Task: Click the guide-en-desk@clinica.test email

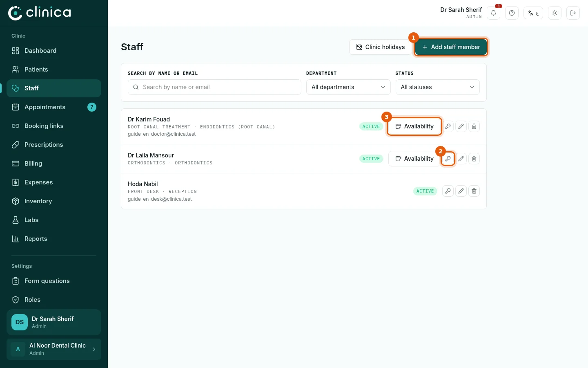Action: click(160, 199)
